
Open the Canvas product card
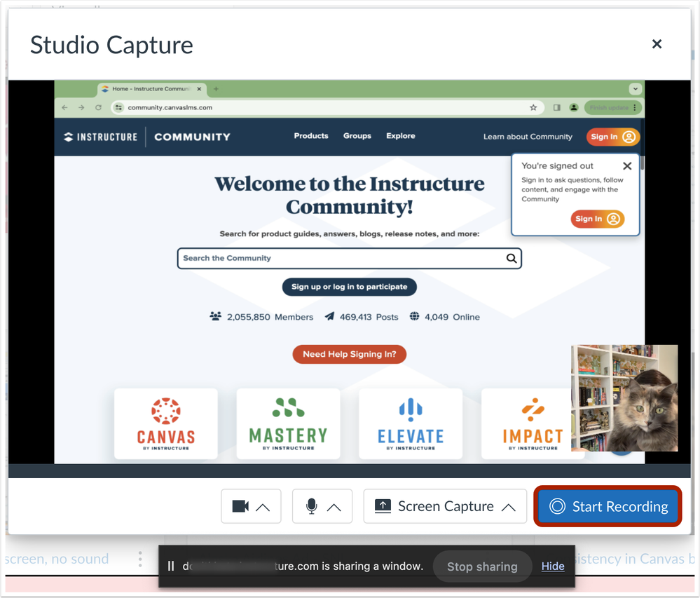click(166, 423)
